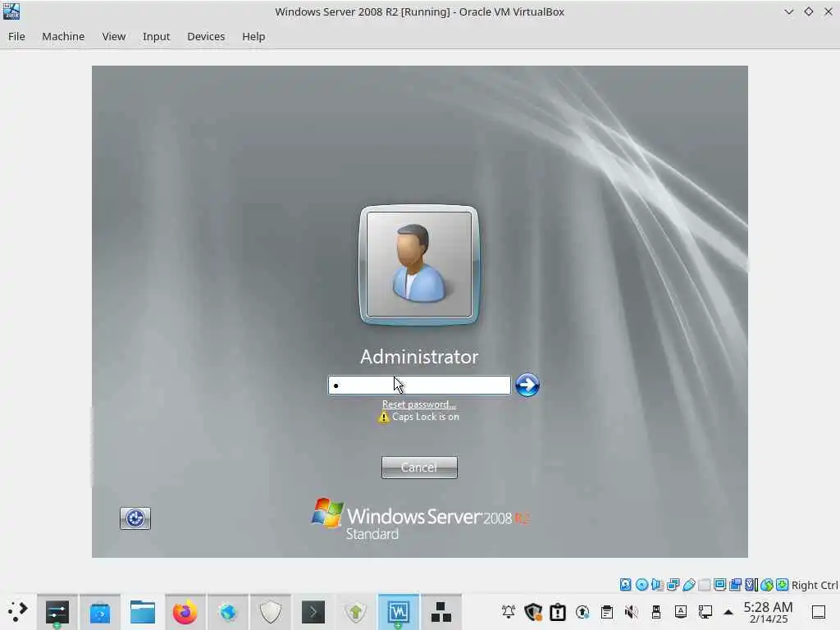Click the white shield taskbar icon

click(271, 612)
